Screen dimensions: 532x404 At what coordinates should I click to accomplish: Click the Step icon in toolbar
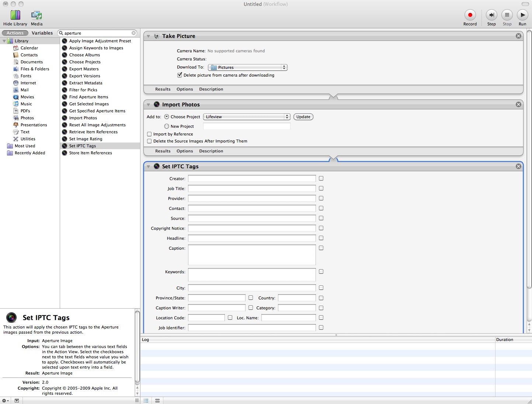point(491,15)
